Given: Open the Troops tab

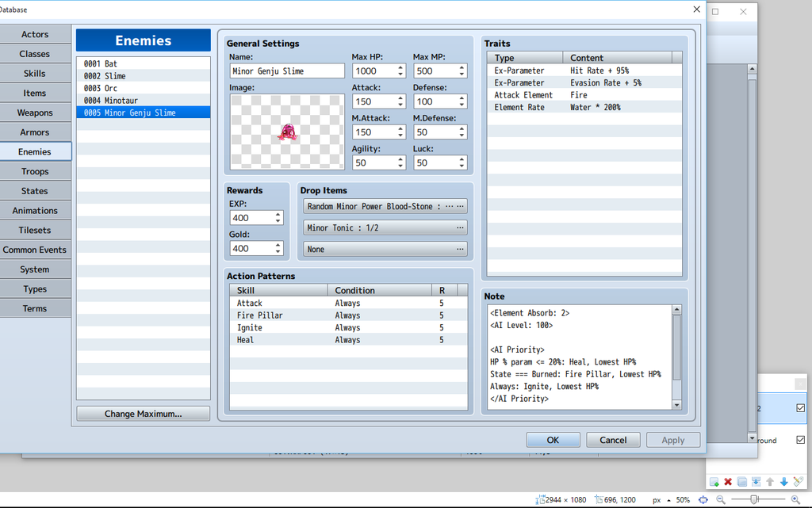Looking at the screenshot, I should [x=35, y=171].
